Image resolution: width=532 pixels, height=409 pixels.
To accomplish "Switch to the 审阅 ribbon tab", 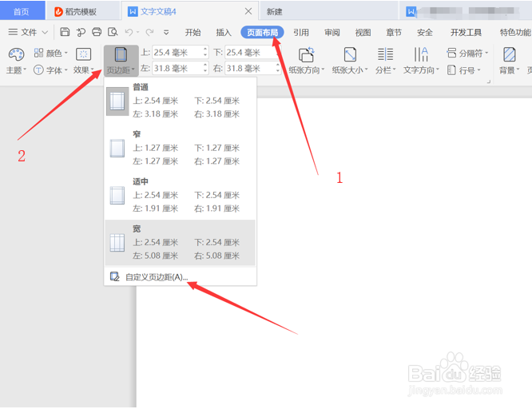I will pyautogui.click(x=332, y=32).
